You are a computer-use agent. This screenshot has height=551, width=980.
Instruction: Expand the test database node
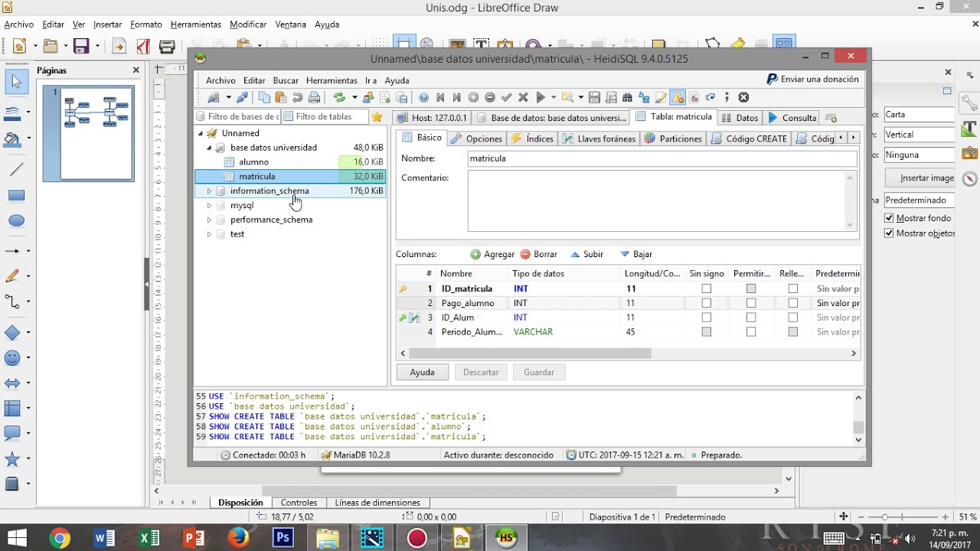click(x=209, y=234)
